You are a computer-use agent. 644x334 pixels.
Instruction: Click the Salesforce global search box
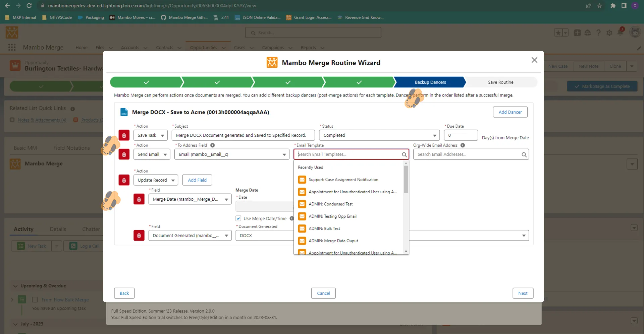click(x=313, y=32)
